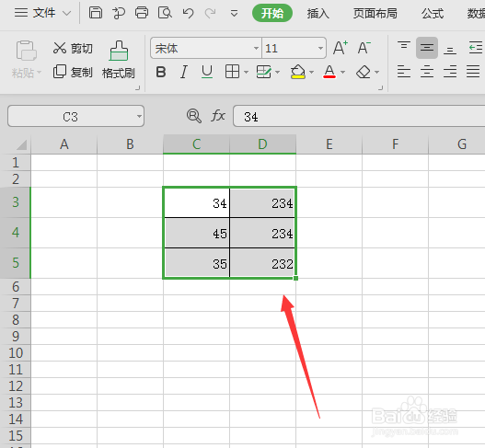Toggle Underline formatting
485x448 pixels.
coord(207,72)
